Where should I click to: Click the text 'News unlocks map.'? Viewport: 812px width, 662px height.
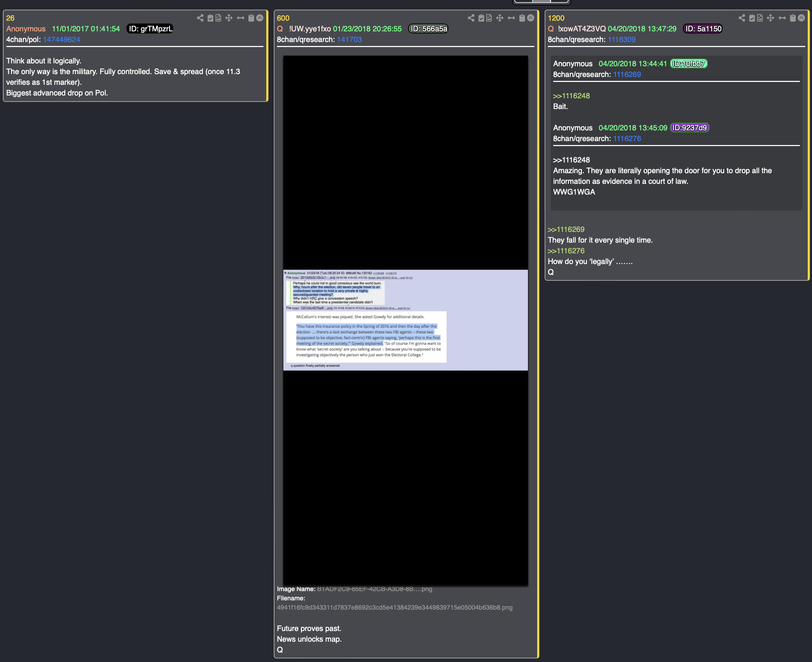(309, 639)
